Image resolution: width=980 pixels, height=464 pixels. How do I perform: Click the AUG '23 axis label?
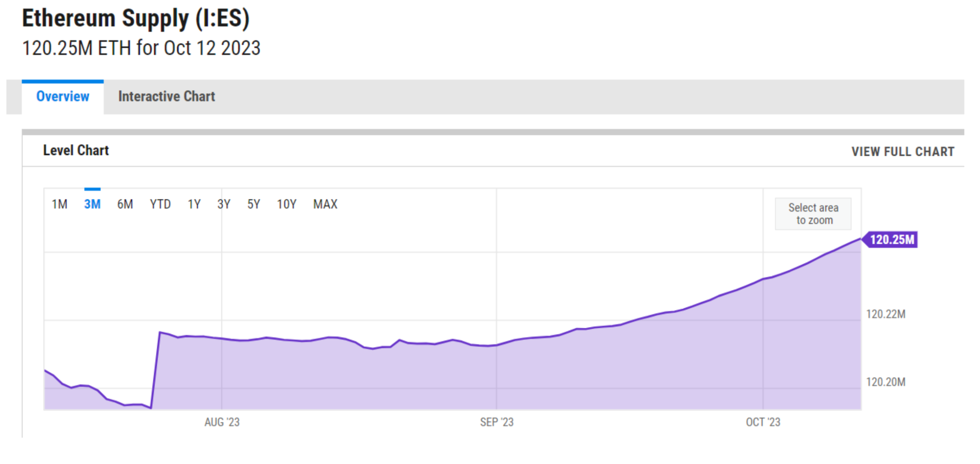point(222,422)
